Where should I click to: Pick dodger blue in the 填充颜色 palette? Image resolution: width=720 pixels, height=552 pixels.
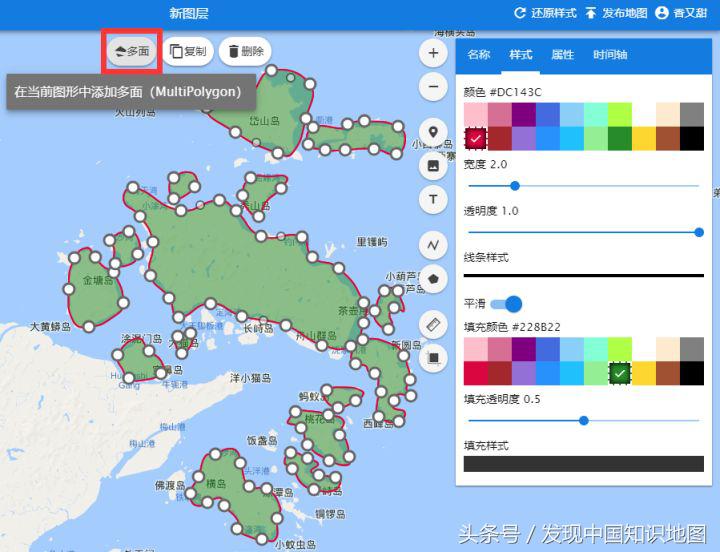tap(548, 373)
